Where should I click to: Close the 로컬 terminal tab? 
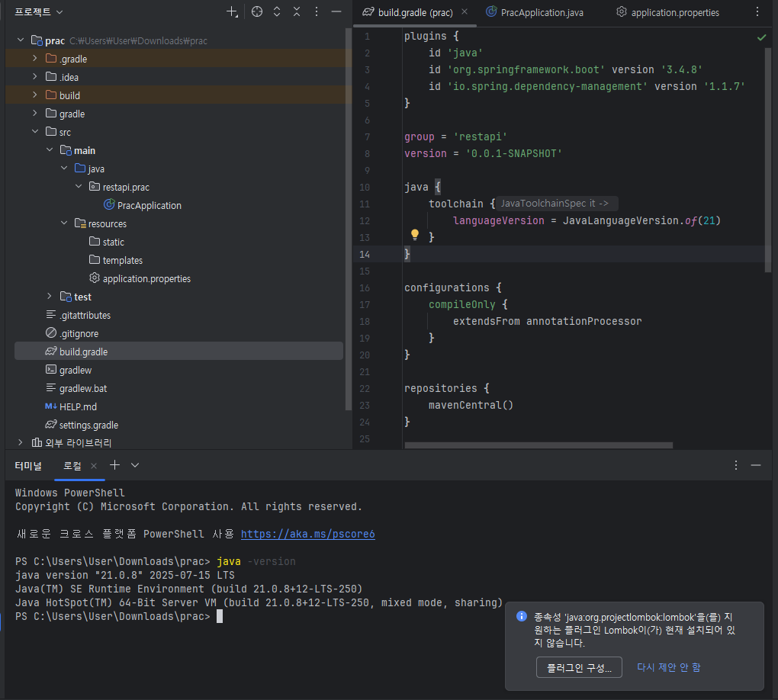pyautogui.click(x=94, y=466)
